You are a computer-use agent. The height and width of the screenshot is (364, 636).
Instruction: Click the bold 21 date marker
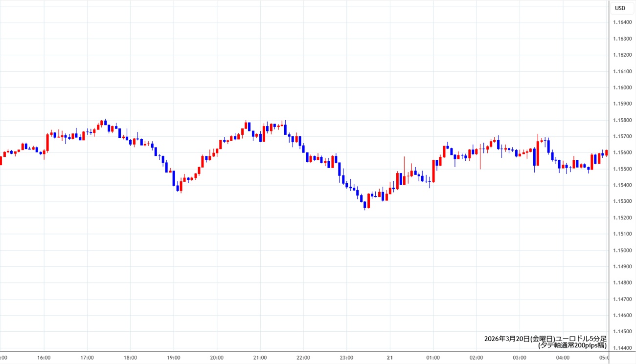(x=390, y=358)
